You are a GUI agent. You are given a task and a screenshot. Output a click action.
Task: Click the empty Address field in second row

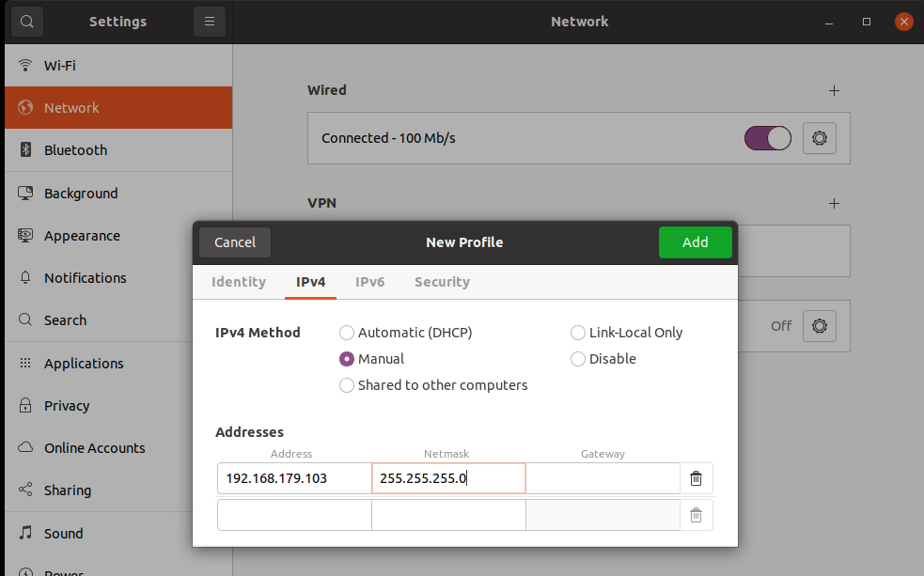(x=294, y=515)
